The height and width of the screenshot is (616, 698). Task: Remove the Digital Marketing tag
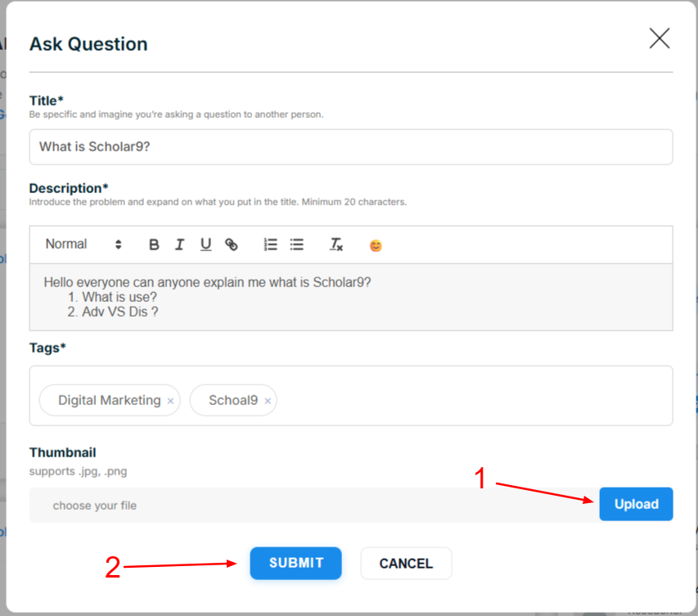(170, 401)
